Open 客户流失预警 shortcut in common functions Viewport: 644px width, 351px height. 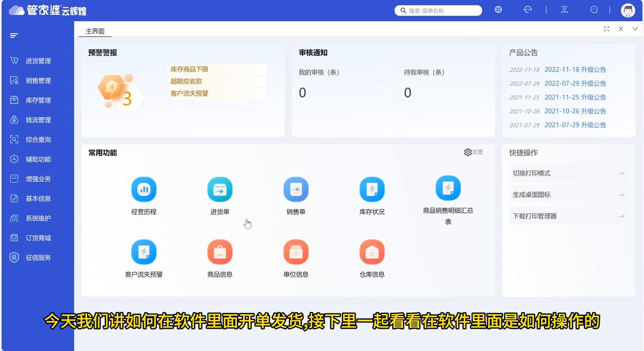point(143,252)
